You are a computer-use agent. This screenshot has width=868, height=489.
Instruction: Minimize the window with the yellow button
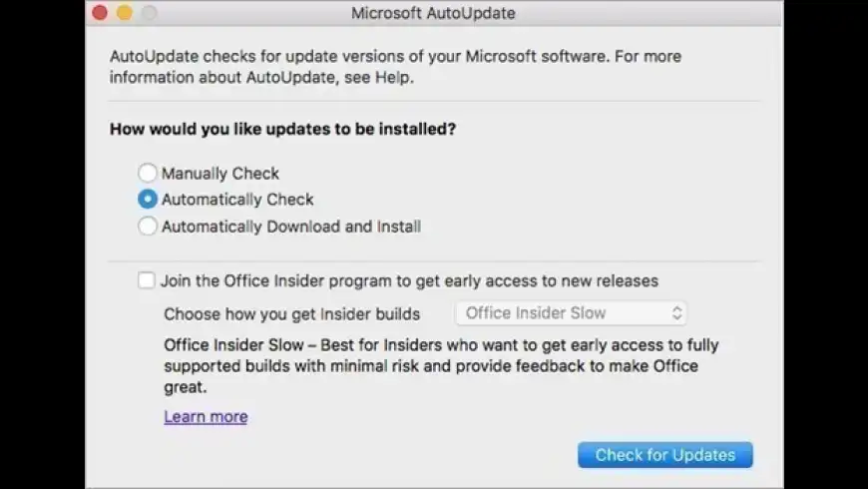[125, 13]
